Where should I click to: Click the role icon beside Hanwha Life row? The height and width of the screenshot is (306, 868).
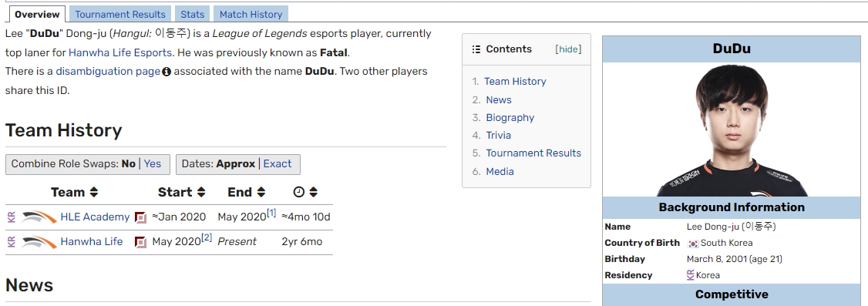[x=140, y=242]
